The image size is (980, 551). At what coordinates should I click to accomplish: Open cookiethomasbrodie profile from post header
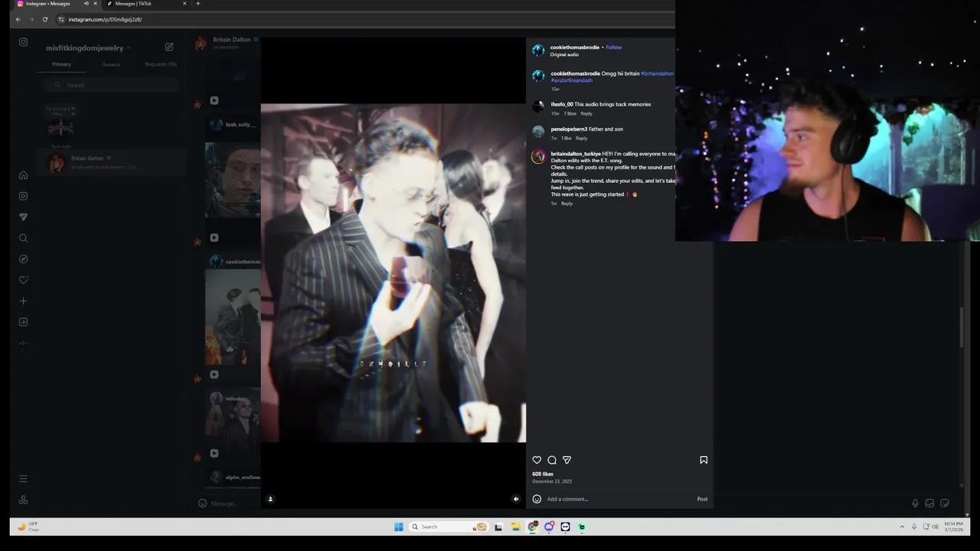pos(574,47)
